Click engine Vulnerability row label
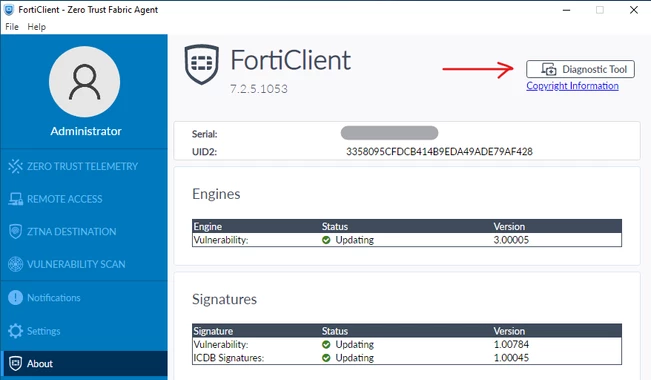Viewport: 651px width, 380px height. pos(220,240)
